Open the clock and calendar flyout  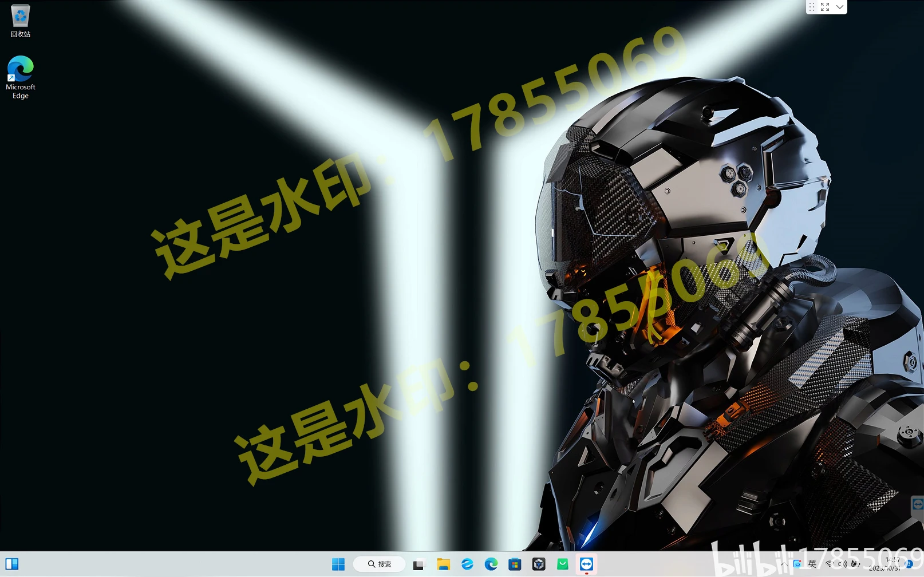coord(886,564)
